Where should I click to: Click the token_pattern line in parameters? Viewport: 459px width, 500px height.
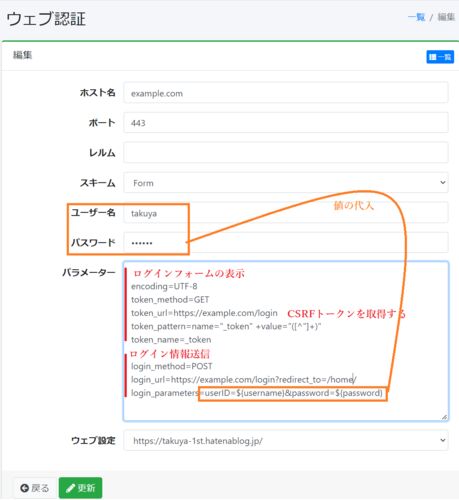pyautogui.click(x=226, y=326)
